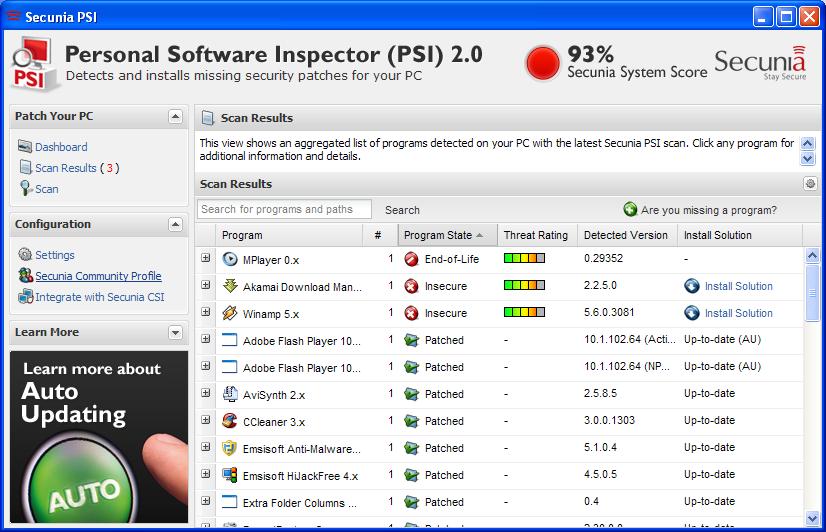Image resolution: width=826 pixels, height=532 pixels.
Task: Expand the MPlayer 0.x row
Action: [206, 259]
